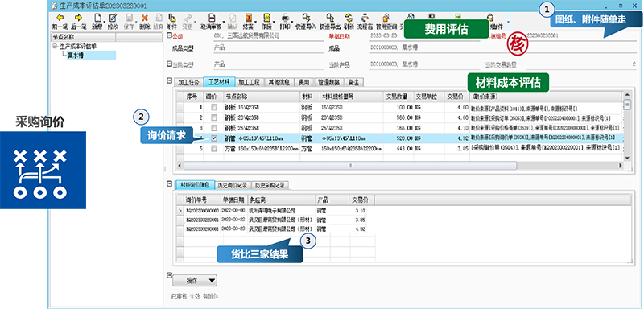Open the 操作 dropdown button
Viewport: 644px width, 309px height.
[x=194, y=281]
